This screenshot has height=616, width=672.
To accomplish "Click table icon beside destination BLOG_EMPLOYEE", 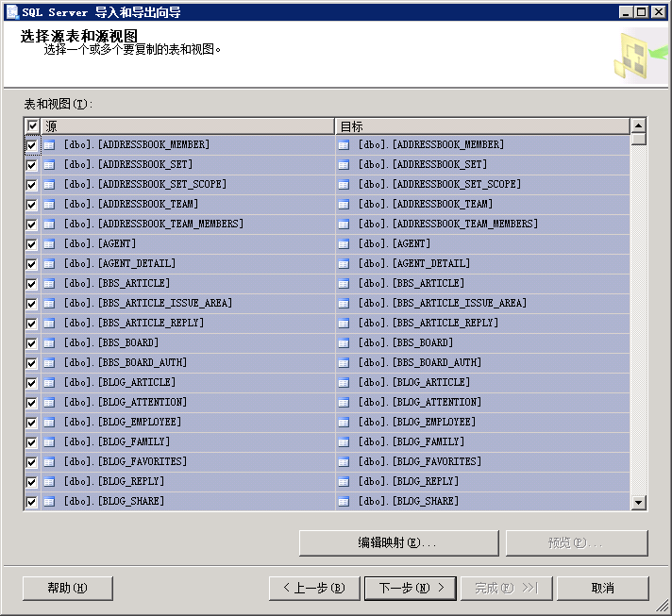I will click(344, 423).
